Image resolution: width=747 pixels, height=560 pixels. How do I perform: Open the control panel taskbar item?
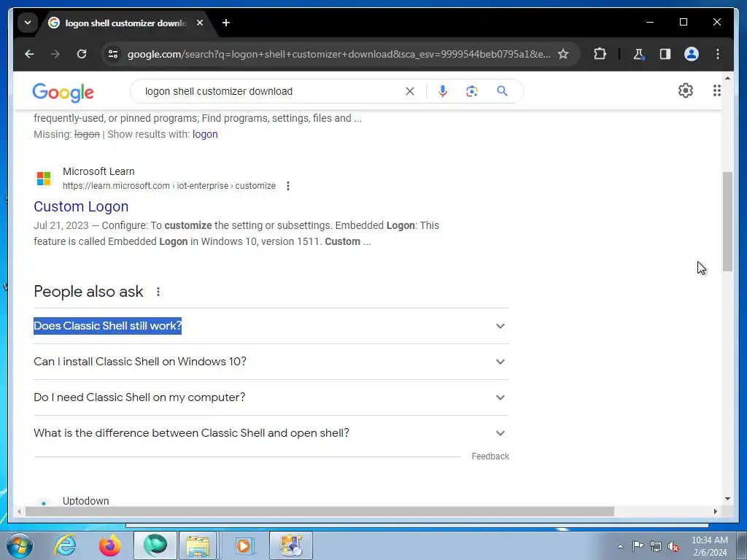[291, 545]
